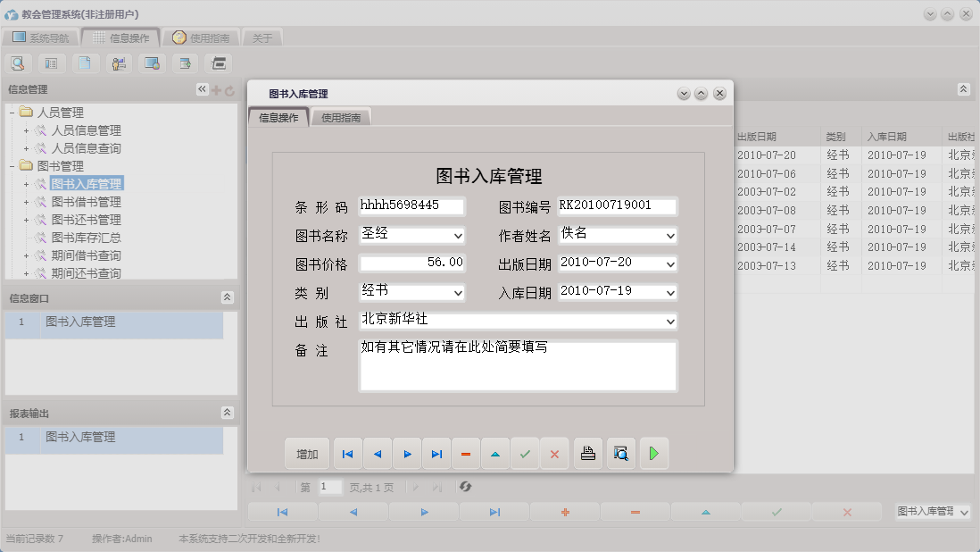Screen dimensions: 980x552
Task: Confirm changes with the green checkmark icon
Action: coord(525,453)
